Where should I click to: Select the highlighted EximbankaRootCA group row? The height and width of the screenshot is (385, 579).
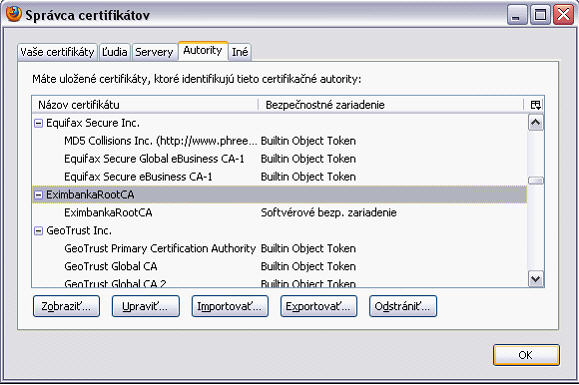pos(280,195)
